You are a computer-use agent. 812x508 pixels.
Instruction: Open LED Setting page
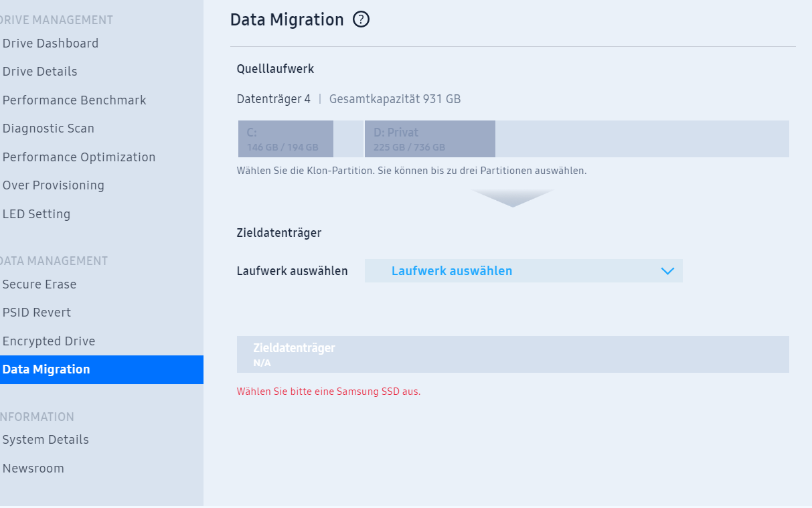pos(36,214)
